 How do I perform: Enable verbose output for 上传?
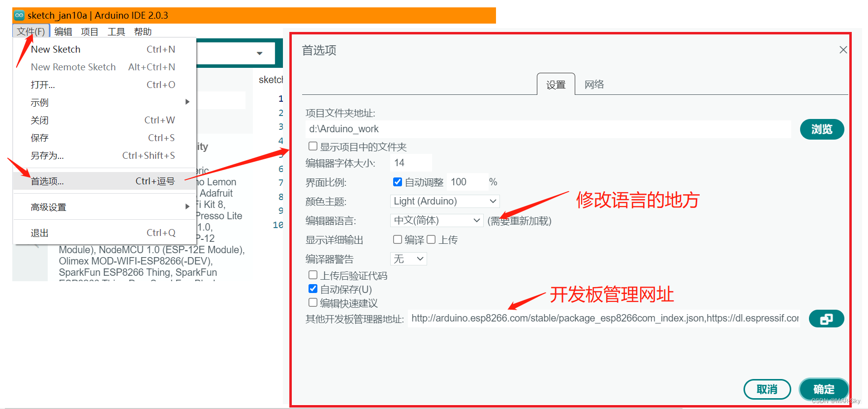[x=431, y=239]
